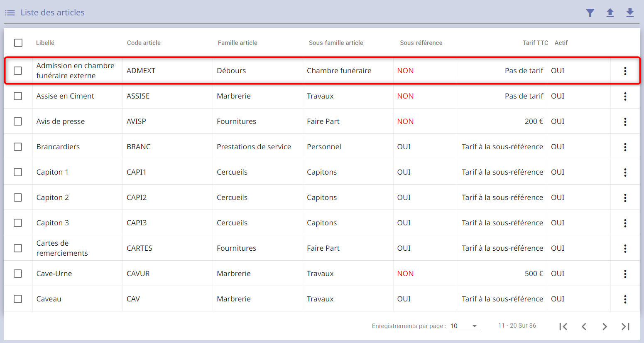
Task: Click the 11 - 20 Sur 86 indicator
Action: 517,326
